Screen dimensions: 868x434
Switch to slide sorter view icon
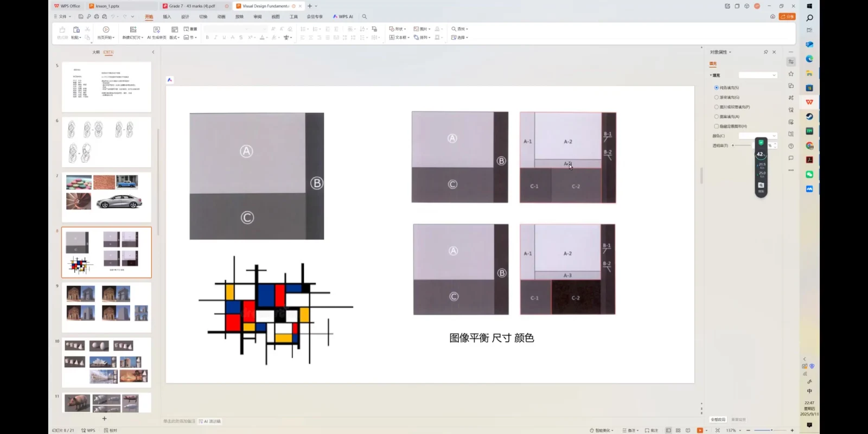pos(678,430)
